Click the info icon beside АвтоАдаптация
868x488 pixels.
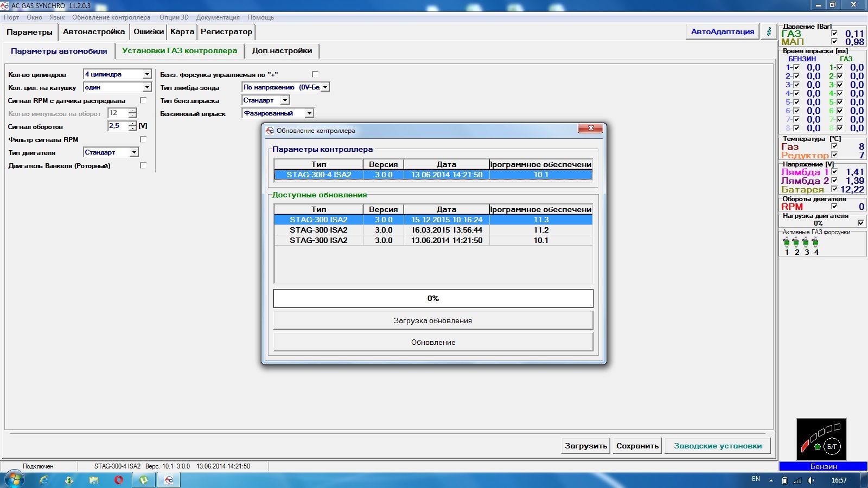click(769, 31)
